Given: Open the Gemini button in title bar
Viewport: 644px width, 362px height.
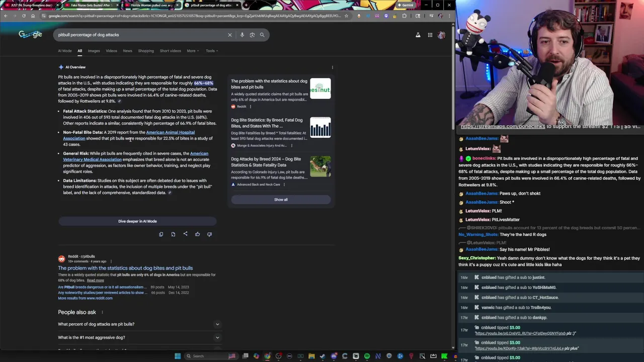Looking at the screenshot, I should tap(405, 5).
